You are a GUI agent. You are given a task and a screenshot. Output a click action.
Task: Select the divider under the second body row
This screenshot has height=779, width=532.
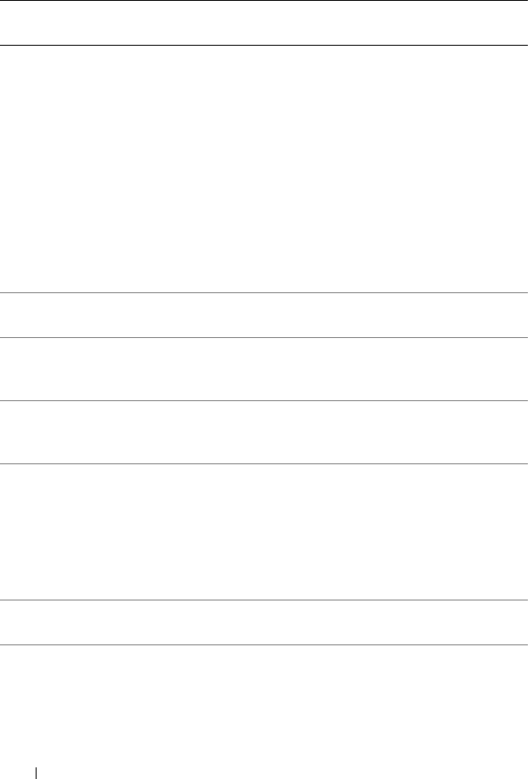(x=266, y=337)
